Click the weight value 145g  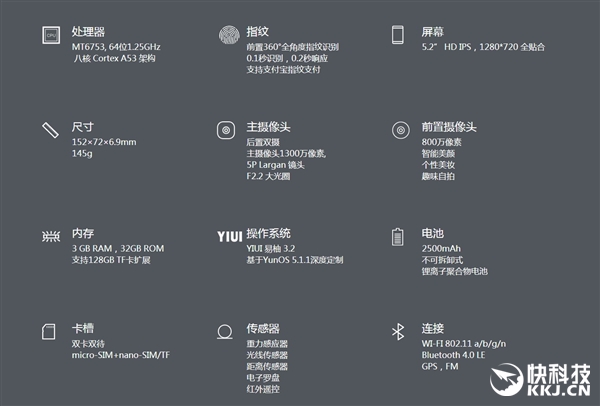82,153
